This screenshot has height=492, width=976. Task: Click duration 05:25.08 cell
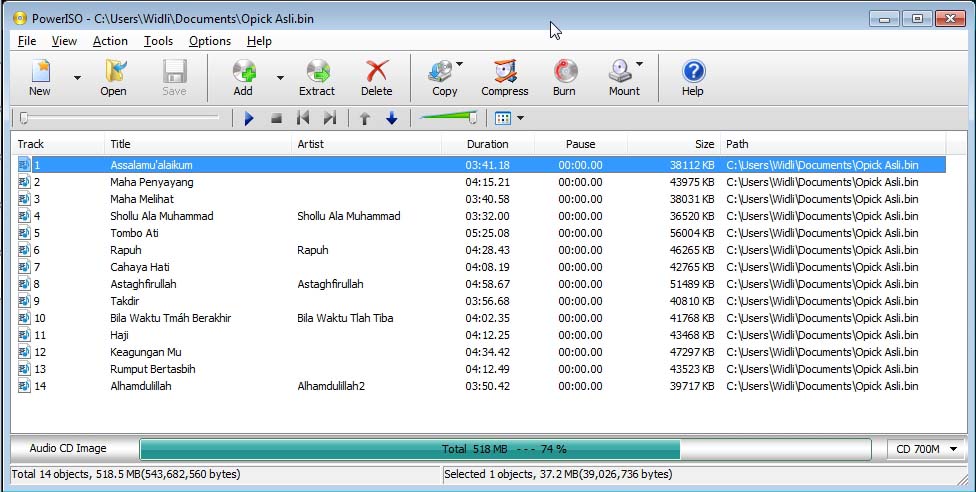(487, 233)
